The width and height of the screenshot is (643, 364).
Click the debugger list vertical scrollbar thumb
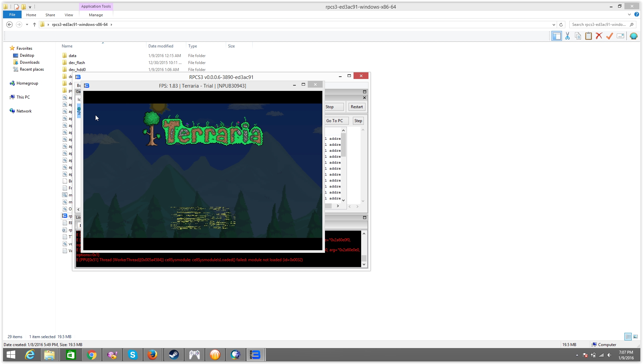[x=344, y=145]
